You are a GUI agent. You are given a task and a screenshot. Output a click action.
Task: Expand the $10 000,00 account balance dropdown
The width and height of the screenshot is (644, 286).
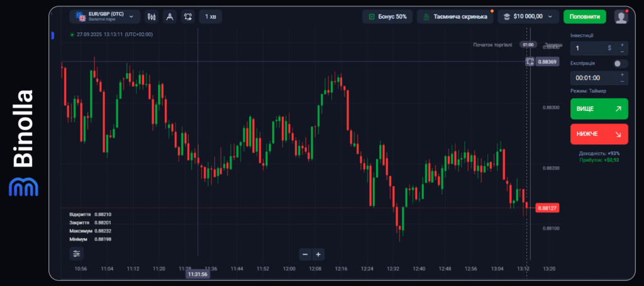coord(528,17)
